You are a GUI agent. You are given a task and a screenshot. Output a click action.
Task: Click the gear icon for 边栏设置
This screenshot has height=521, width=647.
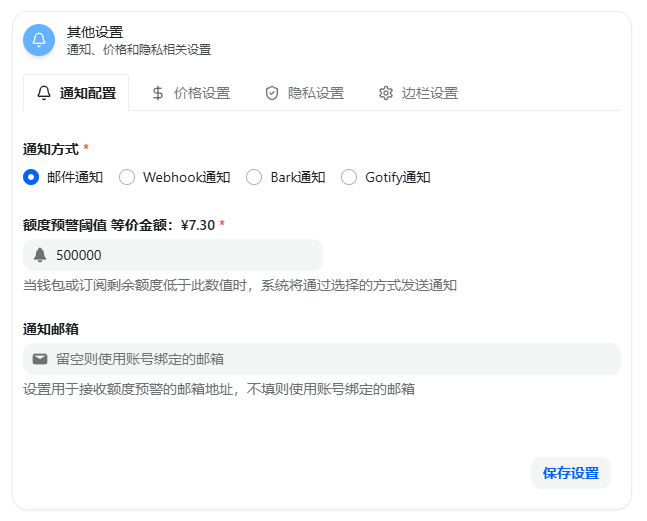click(x=386, y=93)
